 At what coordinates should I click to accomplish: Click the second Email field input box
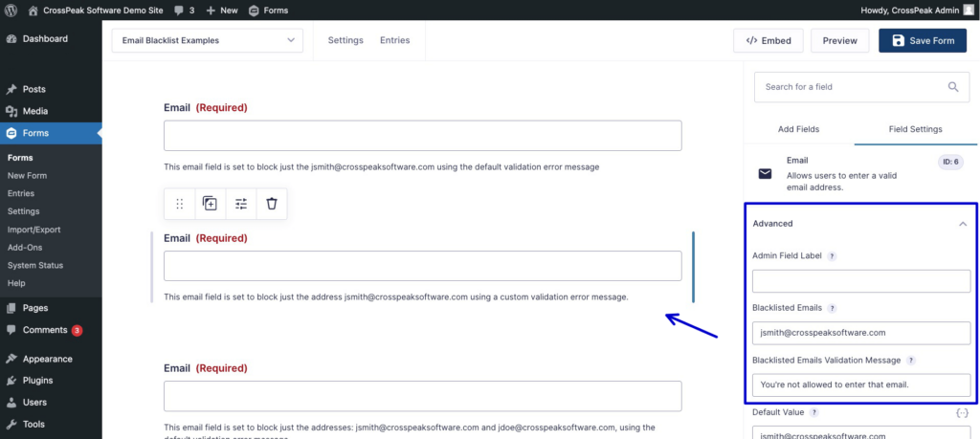pos(422,266)
